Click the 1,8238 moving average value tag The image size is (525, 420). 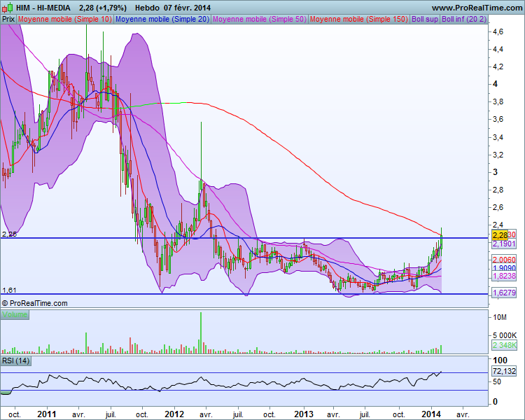pos(504,276)
